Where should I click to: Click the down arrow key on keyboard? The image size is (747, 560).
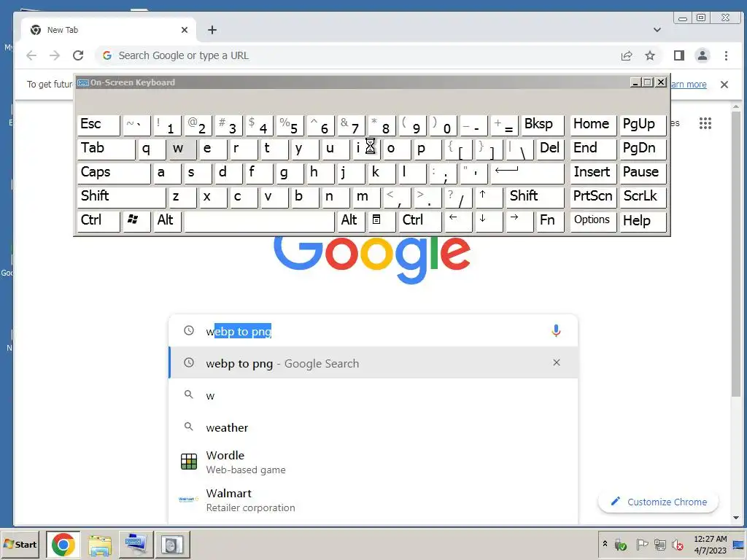tap(488, 220)
